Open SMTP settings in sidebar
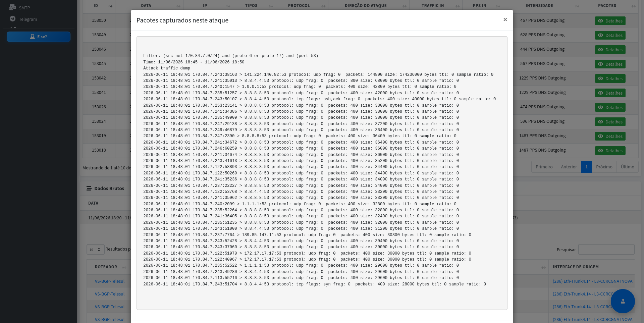Viewport: 644px width, 323px height. tap(24, 7)
